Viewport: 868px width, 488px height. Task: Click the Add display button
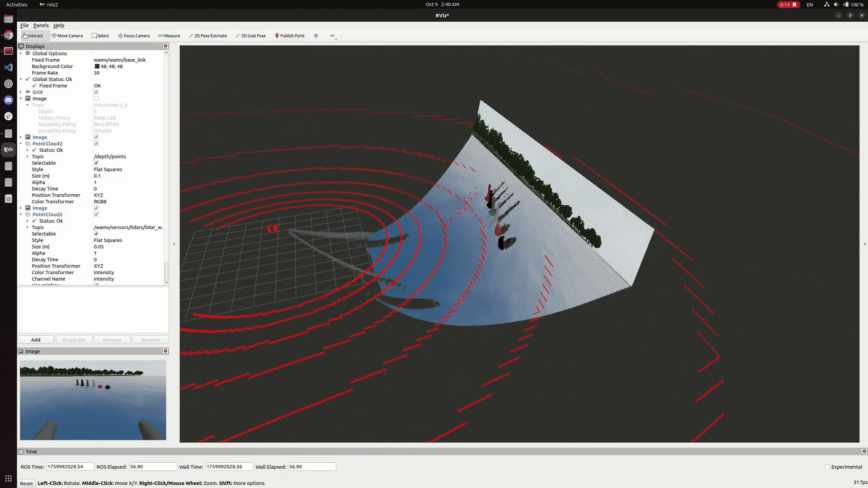click(x=36, y=339)
